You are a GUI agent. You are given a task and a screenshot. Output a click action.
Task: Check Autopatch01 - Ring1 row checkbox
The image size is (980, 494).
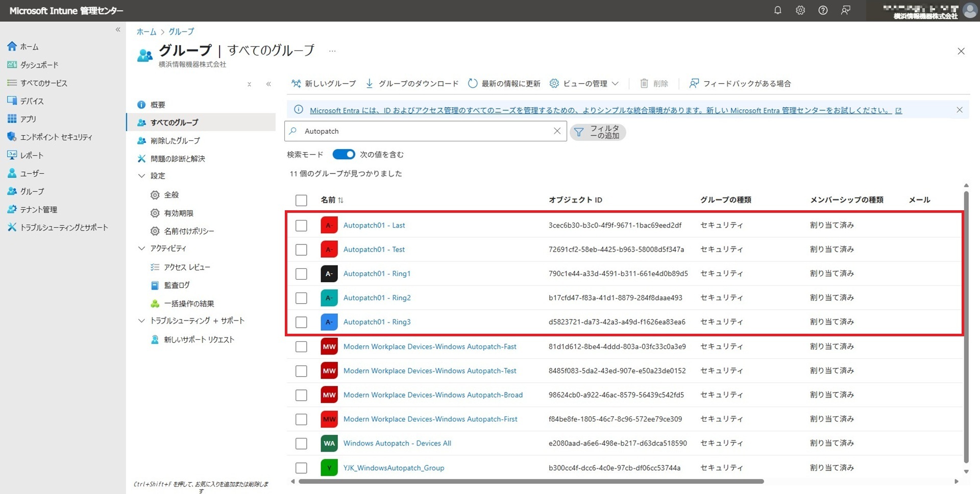point(301,274)
